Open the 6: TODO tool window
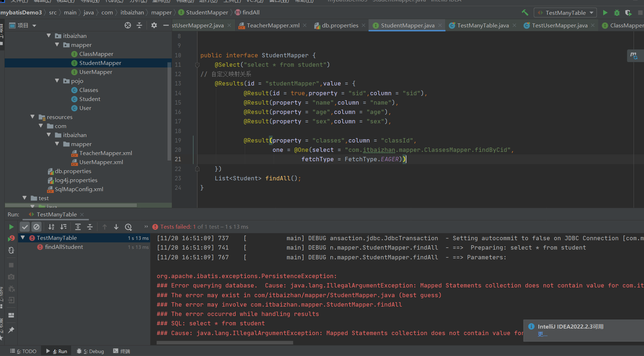Screen dimensions: 644x356 (23, 351)
